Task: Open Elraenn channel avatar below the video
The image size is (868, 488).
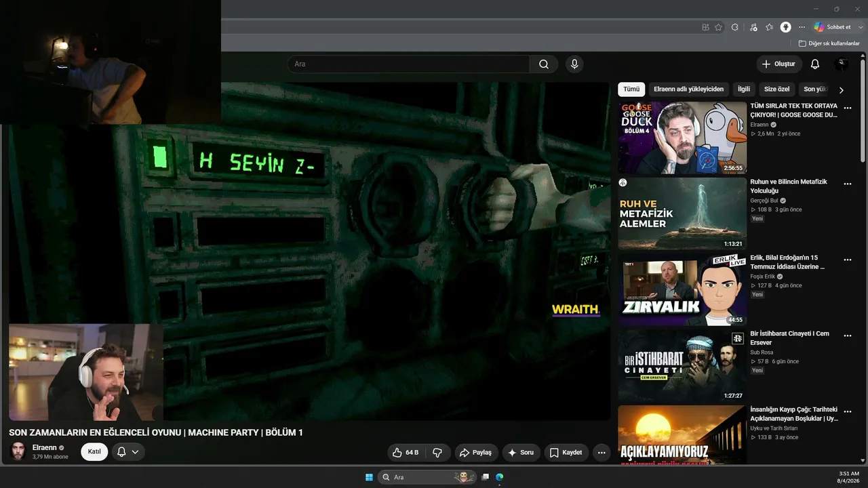Action: tap(18, 451)
